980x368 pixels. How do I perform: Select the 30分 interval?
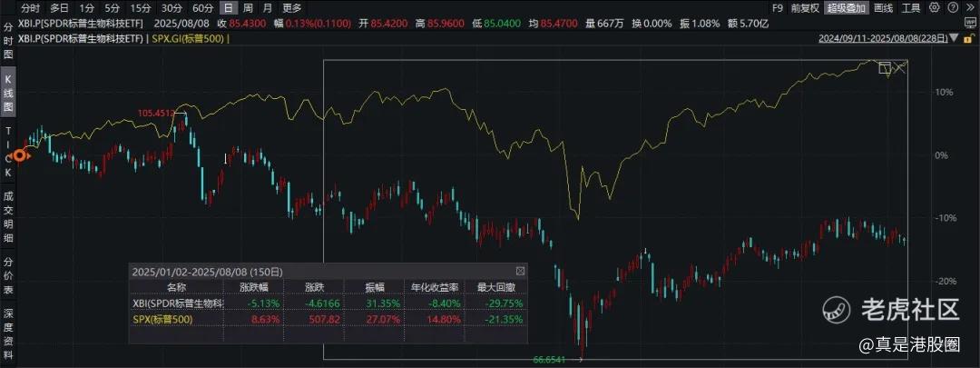(171, 8)
